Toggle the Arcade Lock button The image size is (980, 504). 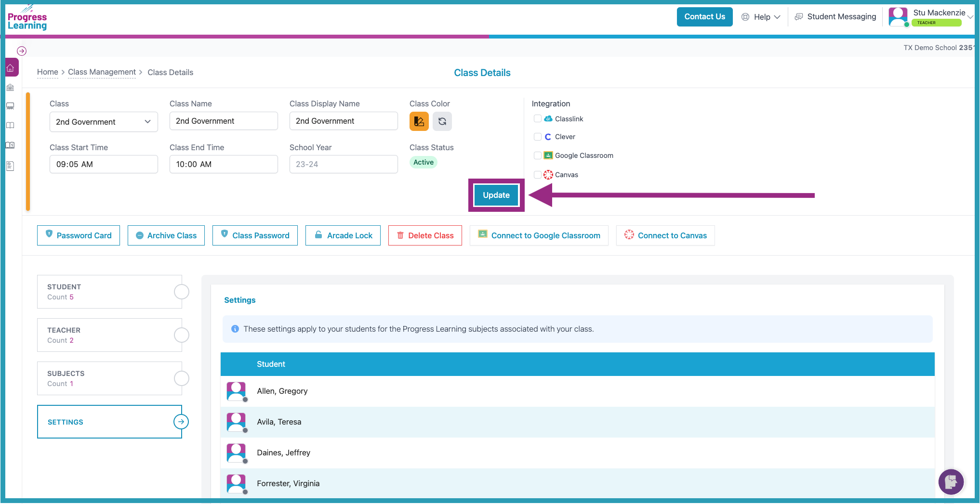[x=343, y=235]
